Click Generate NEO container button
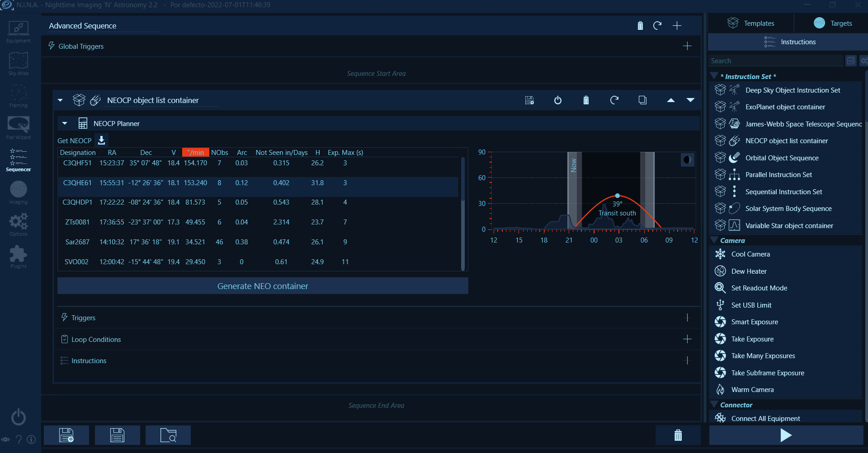This screenshot has width=868, height=453. tap(263, 286)
